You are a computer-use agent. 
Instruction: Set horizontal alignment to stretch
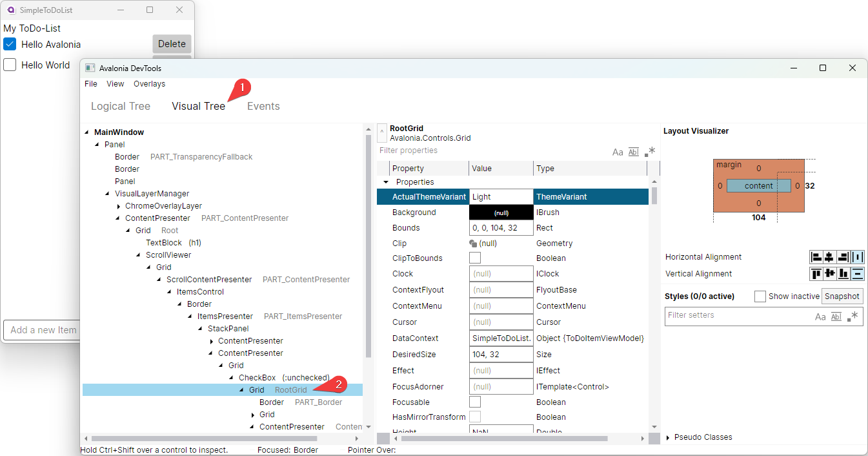[858, 257]
